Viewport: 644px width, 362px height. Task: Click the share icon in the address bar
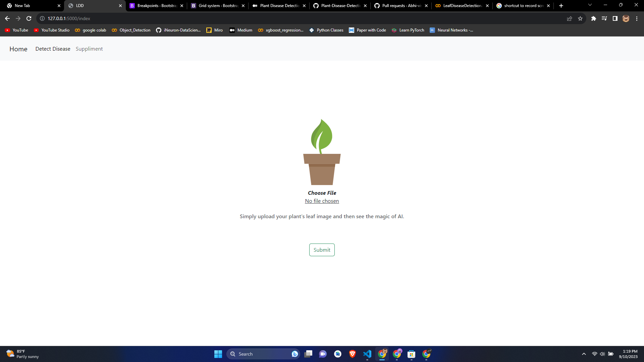click(570, 18)
